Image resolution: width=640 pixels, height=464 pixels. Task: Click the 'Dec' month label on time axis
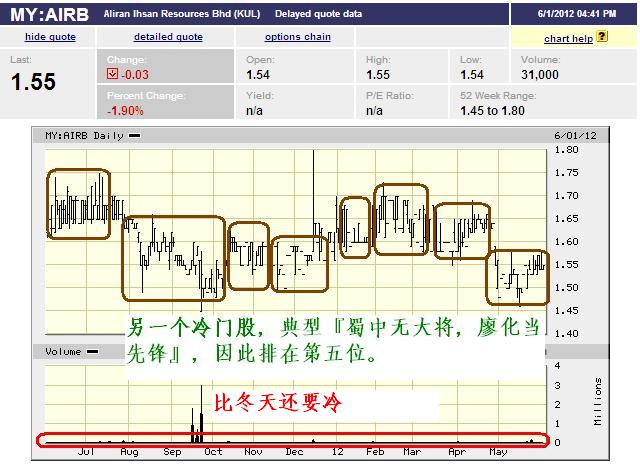(x=294, y=452)
